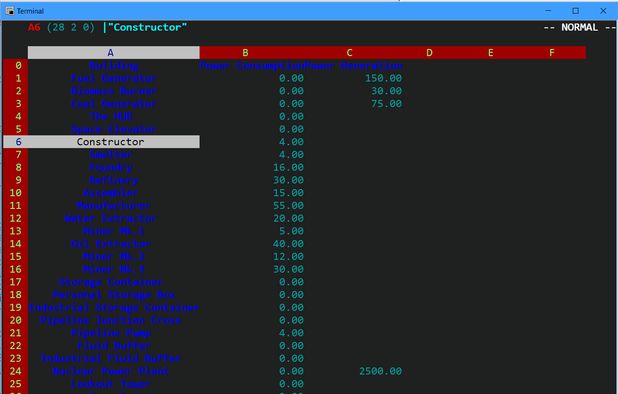Click the 55.00 consumption value for Manufacturer
The image size is (618, 394).
(x=289, y=205)
